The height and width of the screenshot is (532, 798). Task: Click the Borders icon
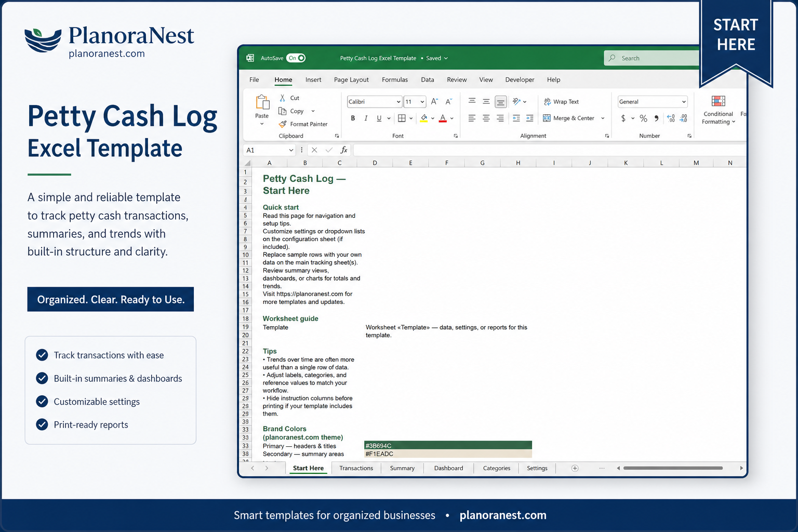pos(402,118)
